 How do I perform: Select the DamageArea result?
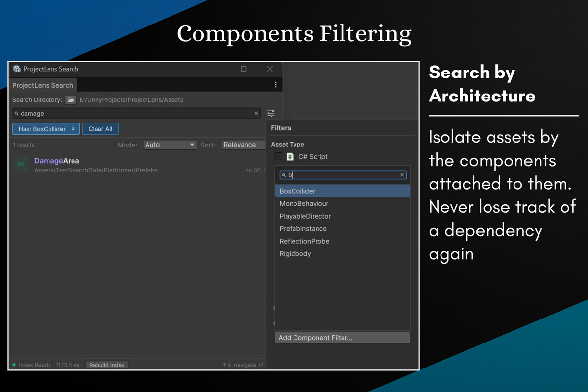pos(138,165)
